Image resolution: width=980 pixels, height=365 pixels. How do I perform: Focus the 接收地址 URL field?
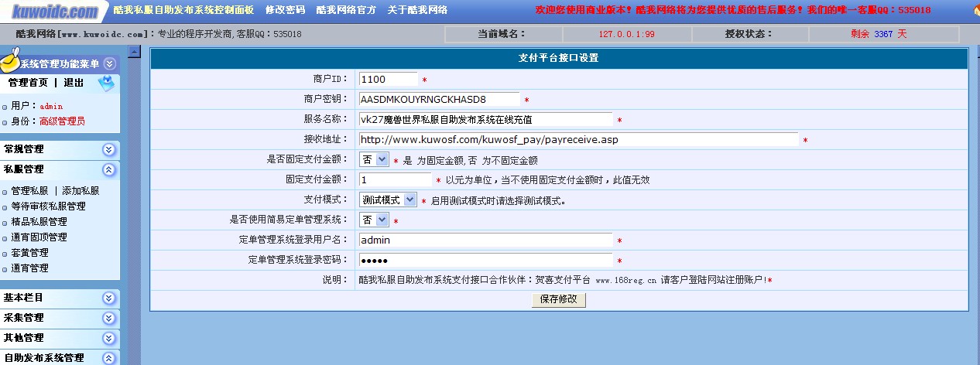click(x=577, y=140)
